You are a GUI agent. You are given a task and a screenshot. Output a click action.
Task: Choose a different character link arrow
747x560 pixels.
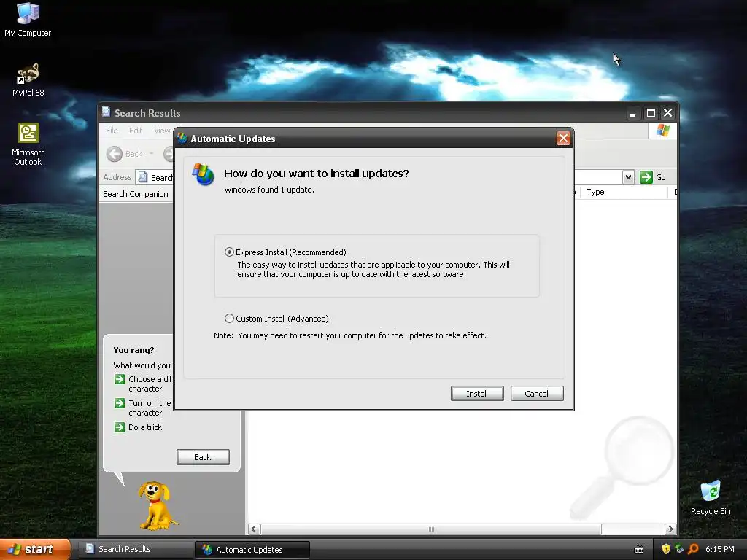point(119,379)
